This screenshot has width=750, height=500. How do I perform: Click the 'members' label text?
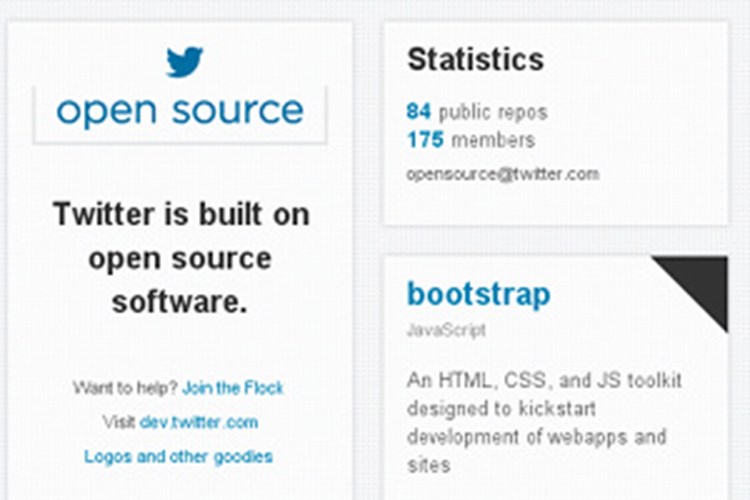click(x=493, y=140)
